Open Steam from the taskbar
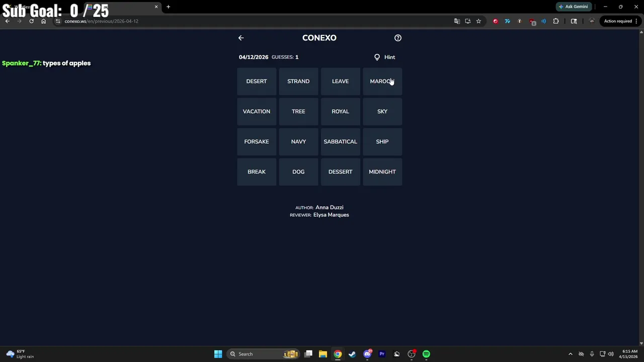This screenshot has width=644, height=362. pos(352,354)
